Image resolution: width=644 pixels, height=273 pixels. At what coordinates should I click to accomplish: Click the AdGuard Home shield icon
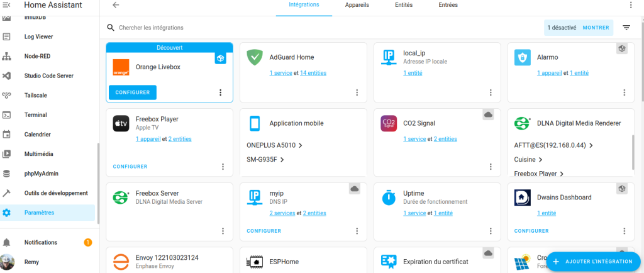pos(255,57)
